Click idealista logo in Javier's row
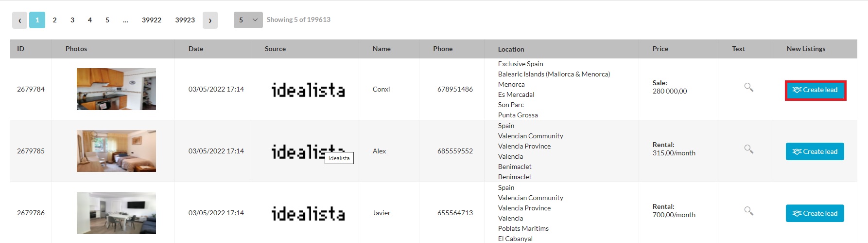This screenshot has height=243, width=868. pyautogui.click(x=308, y=213)
